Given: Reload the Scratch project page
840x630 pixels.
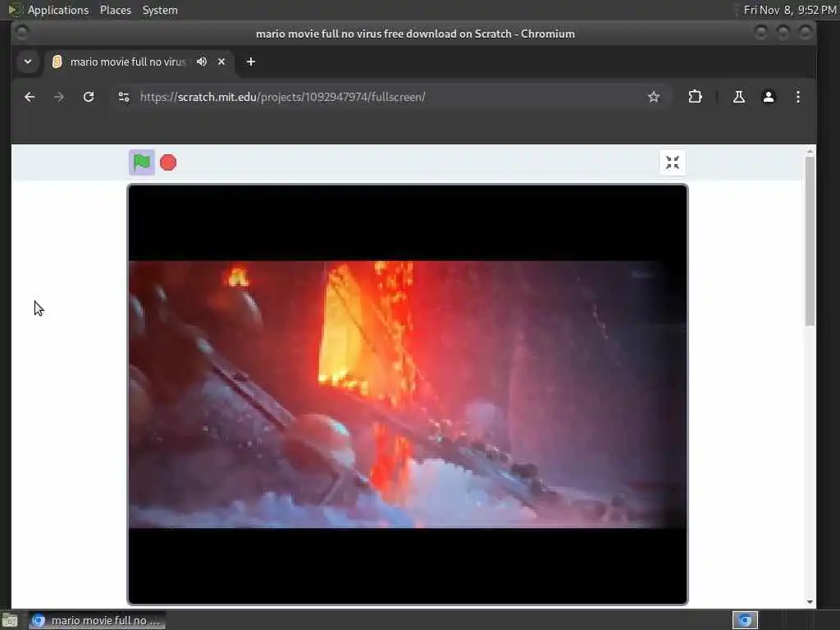Looking at the screenshot, I should pos(89,97).
